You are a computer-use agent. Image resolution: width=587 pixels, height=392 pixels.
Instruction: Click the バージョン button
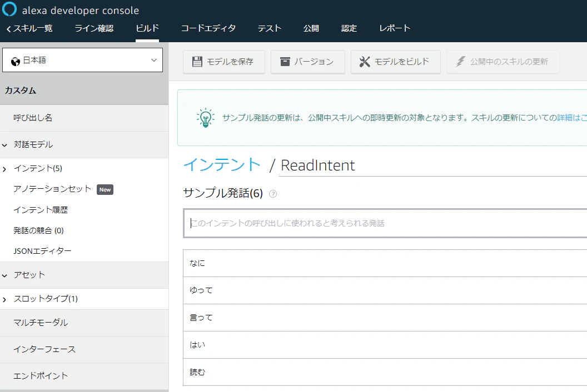point(308,62)
